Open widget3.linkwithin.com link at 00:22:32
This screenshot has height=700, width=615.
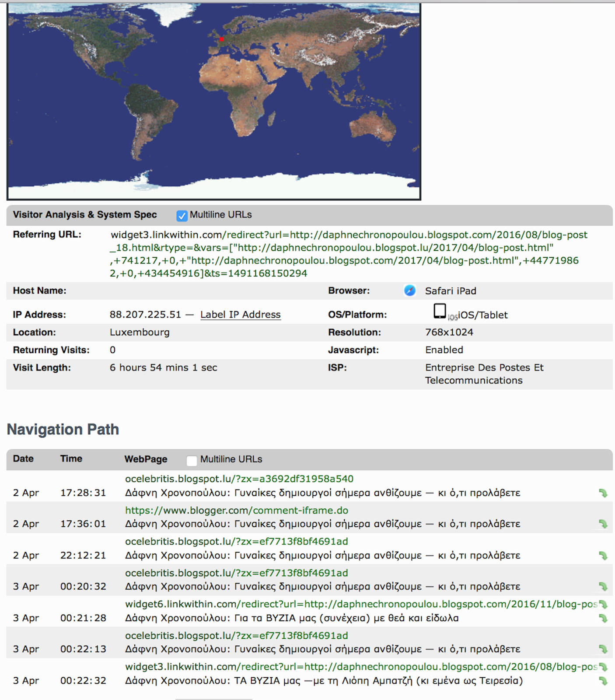361,667
